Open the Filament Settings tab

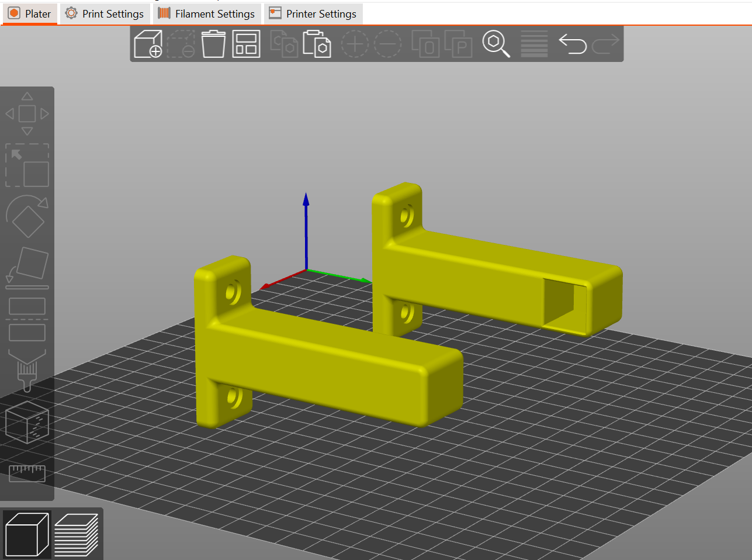pos(207,13)
